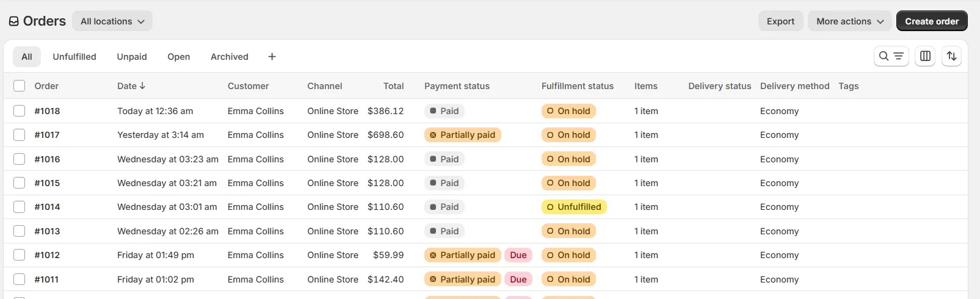This screenshot has width=980, height=299.
Task: Click the Delivery status column header
Action: 720,86
